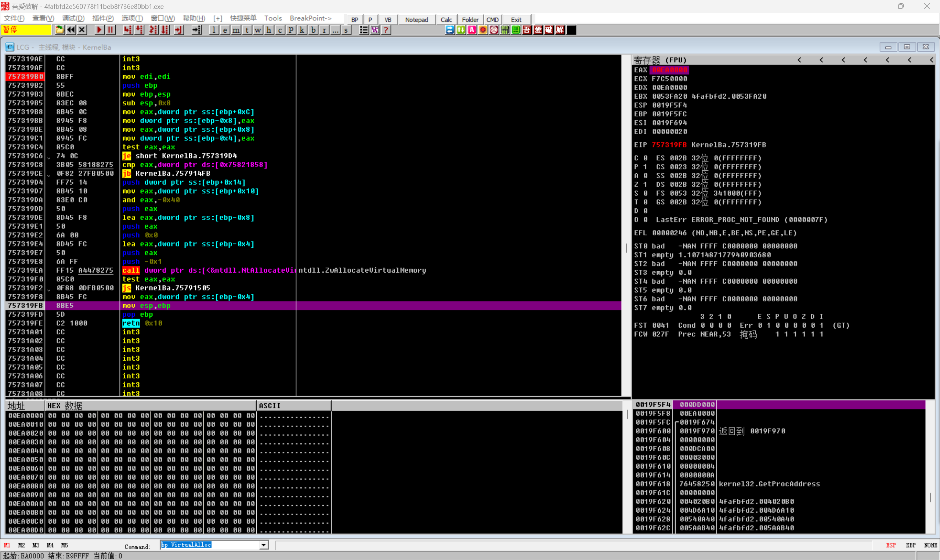Open Memory map with 'm' button
Viewport: 940px width, 560px height.
236,30
